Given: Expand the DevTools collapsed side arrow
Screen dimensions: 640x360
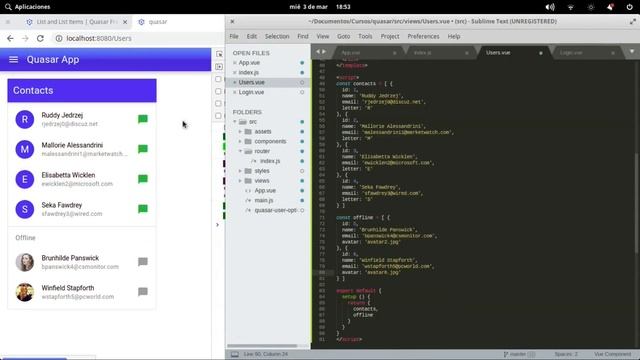Looking at the screenshot, I should click(x=217, y=224).
